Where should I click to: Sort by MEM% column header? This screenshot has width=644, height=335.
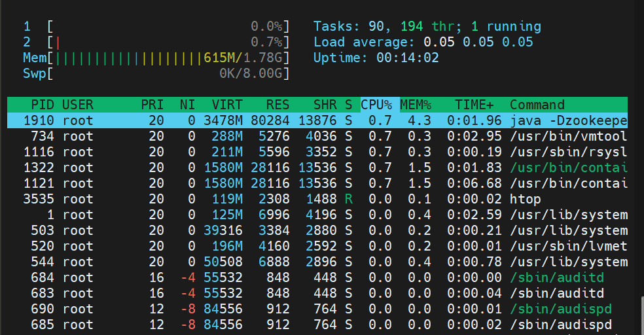416,105
